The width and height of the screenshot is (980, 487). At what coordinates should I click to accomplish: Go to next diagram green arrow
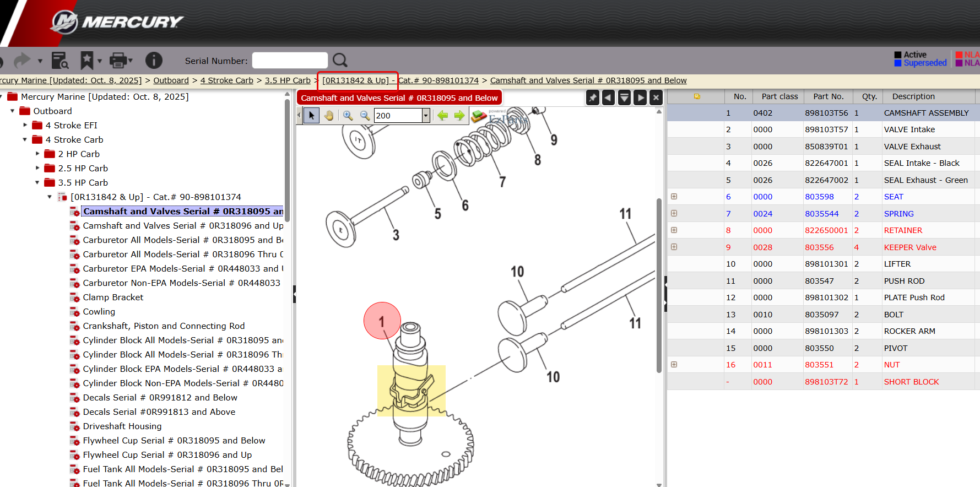tap(459, 115)
